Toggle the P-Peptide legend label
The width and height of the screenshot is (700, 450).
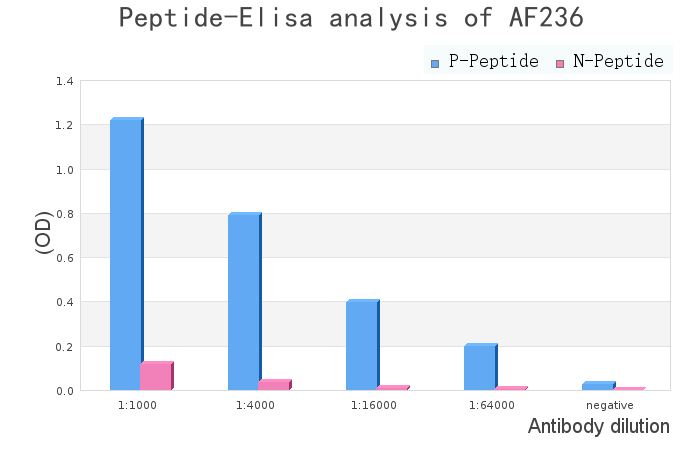pos(493,62)
